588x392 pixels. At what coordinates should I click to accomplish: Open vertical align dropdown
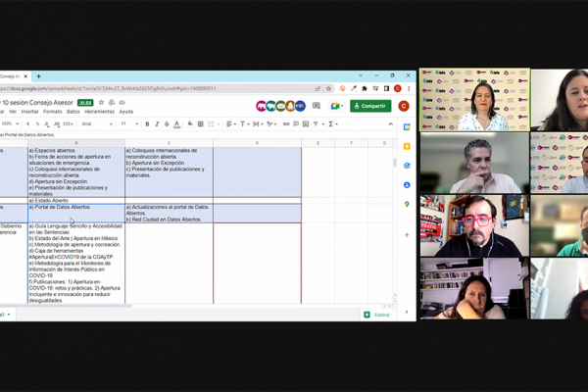click(x=244, y=123)
